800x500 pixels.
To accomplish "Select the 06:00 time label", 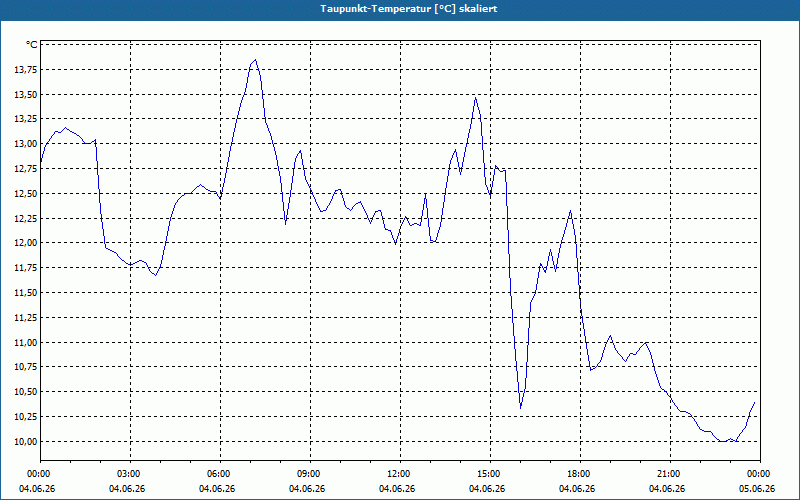I will (x=217, y=474).
